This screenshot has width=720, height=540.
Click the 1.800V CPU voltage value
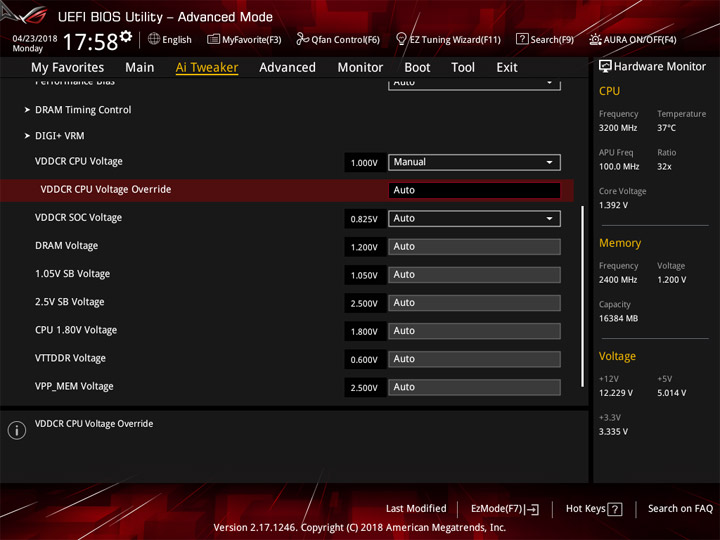(364, 332)
